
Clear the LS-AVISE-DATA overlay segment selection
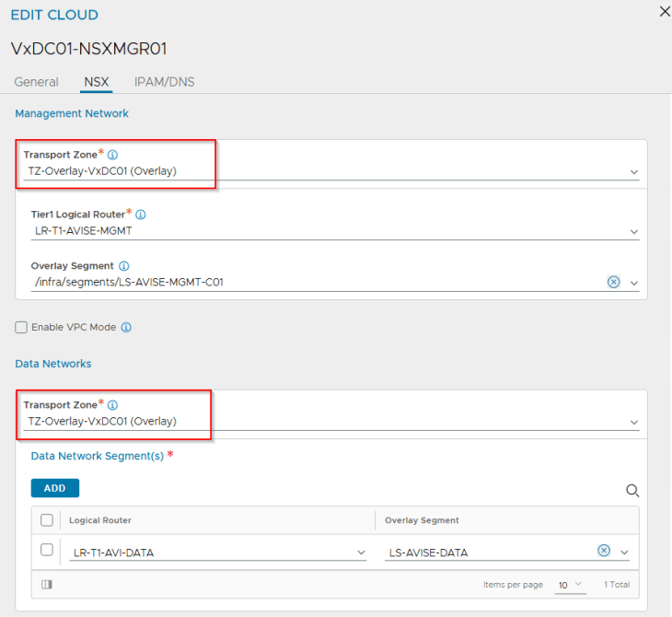604,551
